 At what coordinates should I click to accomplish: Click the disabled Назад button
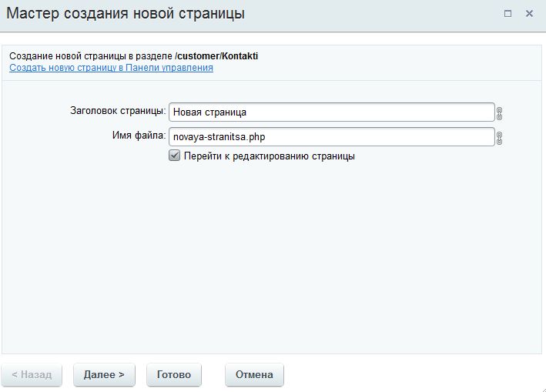[x=32, y=374]
